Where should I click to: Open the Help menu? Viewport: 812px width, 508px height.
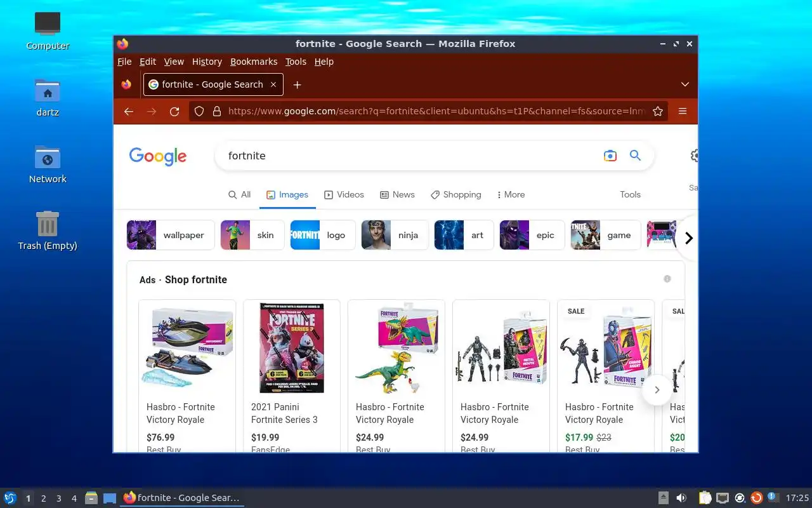[x=324, y=62]
